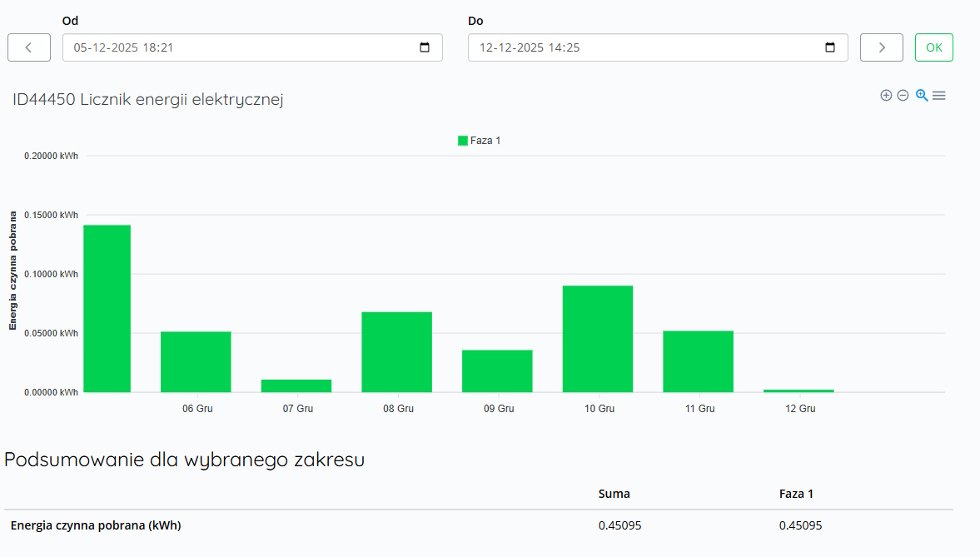
Task: Click the previous period left chevron
Action: click(28, 47)
